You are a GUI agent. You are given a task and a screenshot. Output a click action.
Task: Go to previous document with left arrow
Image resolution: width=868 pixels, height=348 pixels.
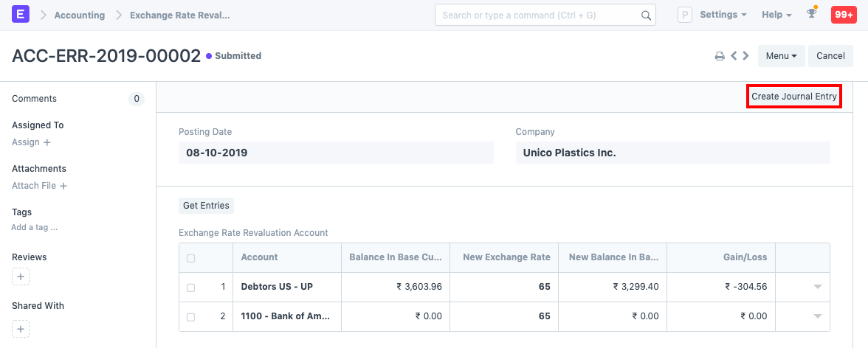(734, 56)
